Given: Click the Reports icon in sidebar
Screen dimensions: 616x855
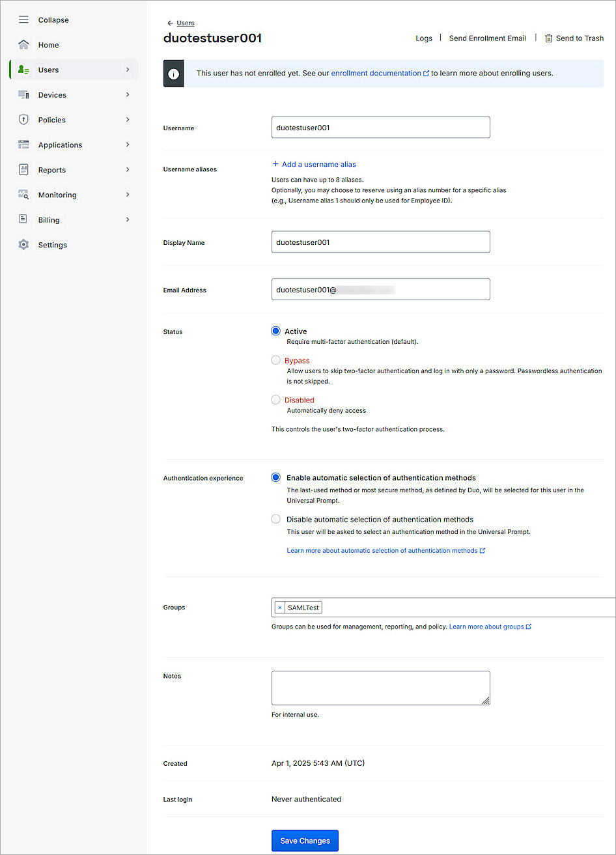Looking at the screenshot, I should click(23, 170).
